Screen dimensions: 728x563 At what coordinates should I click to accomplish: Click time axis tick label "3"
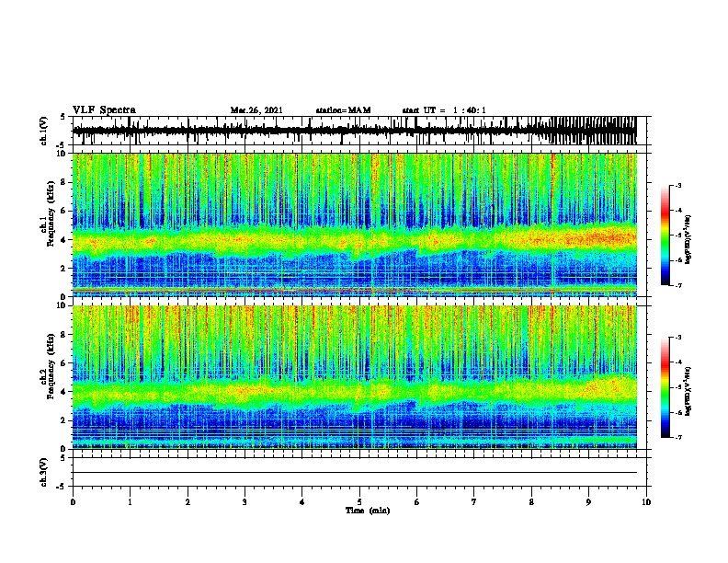click(245, 502)
